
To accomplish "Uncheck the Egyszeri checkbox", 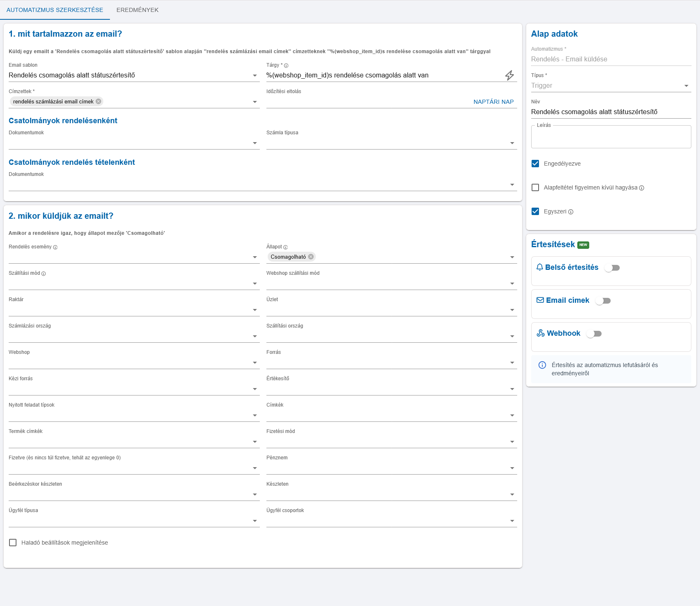I will pos(535,211).
